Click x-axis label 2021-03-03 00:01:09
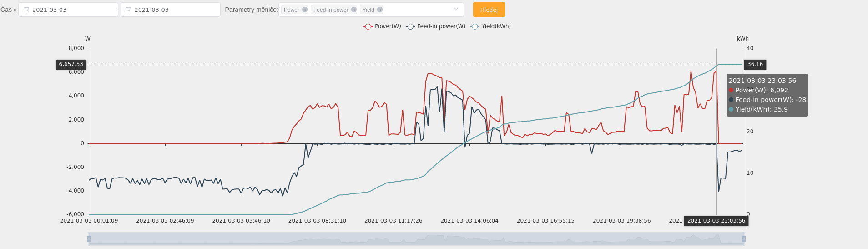The image size is (868, 249). [x=89, y=221]
